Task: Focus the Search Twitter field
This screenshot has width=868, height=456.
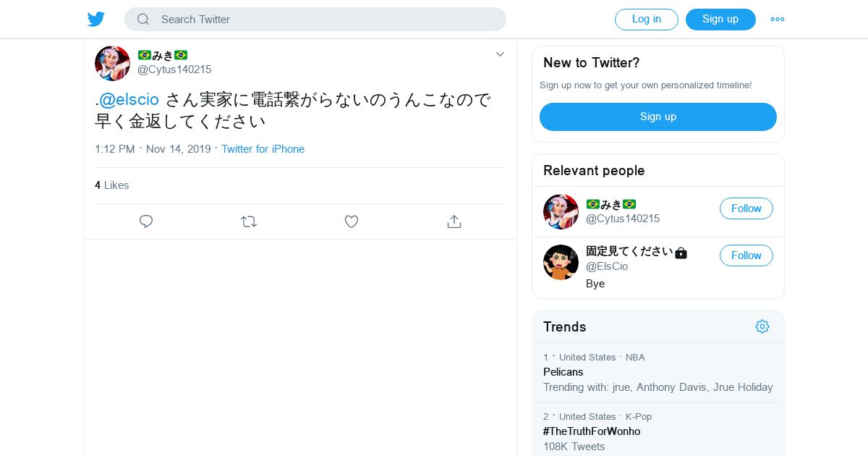Action: [x=325, y=20]
